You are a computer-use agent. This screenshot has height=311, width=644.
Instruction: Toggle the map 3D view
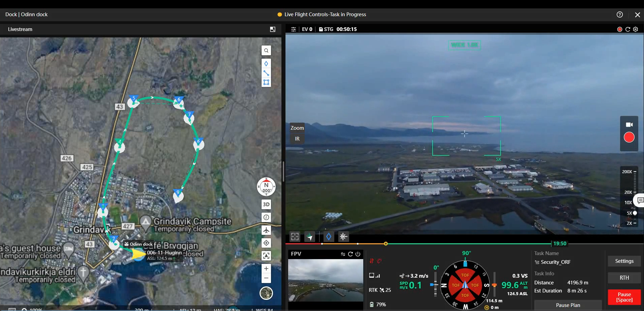[266, 204]
